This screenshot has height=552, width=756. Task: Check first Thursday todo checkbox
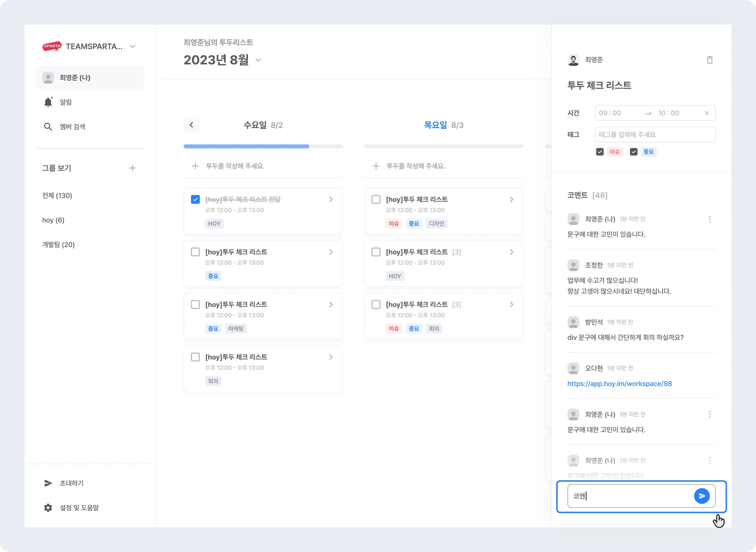click(x=376, y=199)
